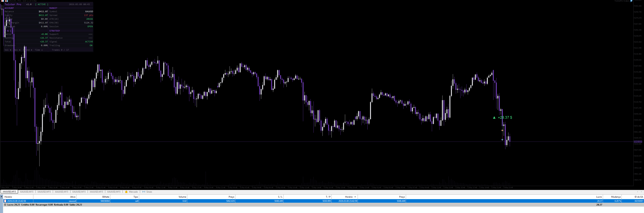Image resolution: width=644 pixels, height=213 pixels.
Task: Click the Bilhete column header
Action: click(106, 197)
